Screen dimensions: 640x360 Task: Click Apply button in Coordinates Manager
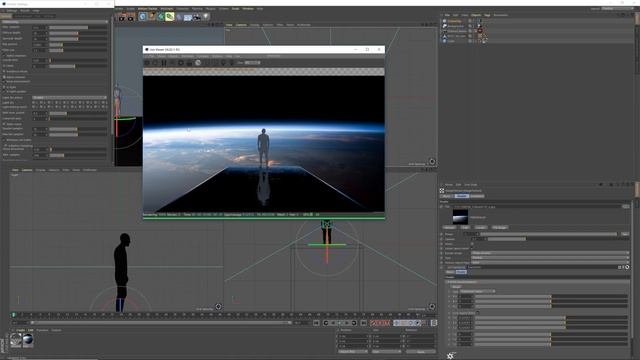tap(421, 351)
